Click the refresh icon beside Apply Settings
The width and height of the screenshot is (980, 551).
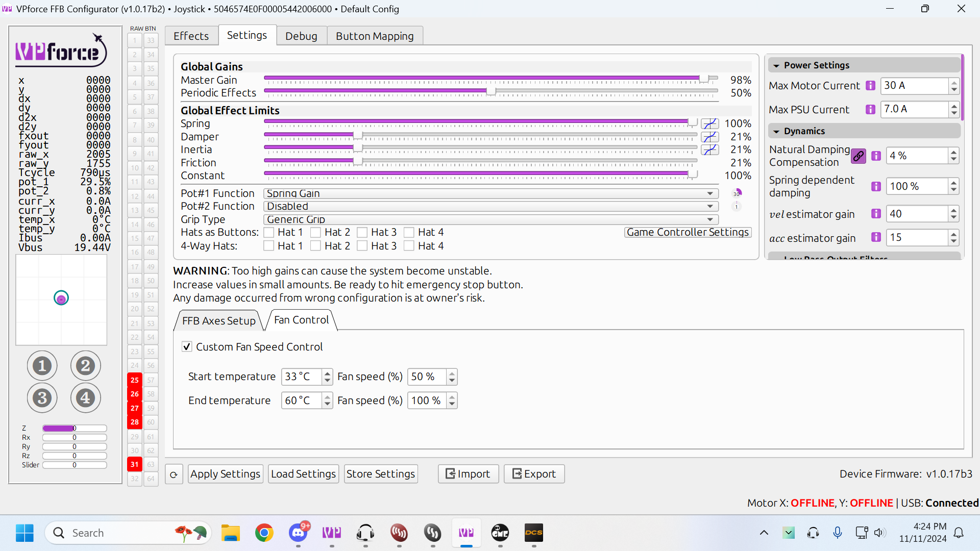point(174,474)
